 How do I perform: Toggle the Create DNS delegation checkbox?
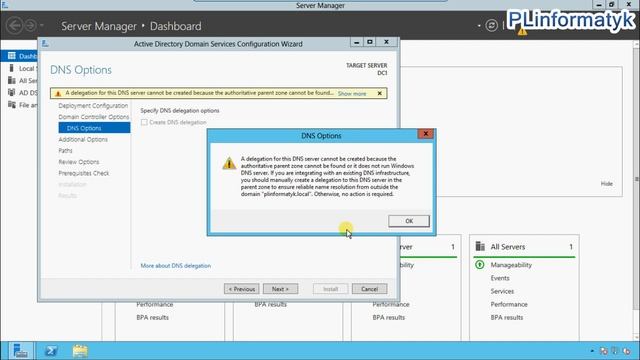coord(144,122)
